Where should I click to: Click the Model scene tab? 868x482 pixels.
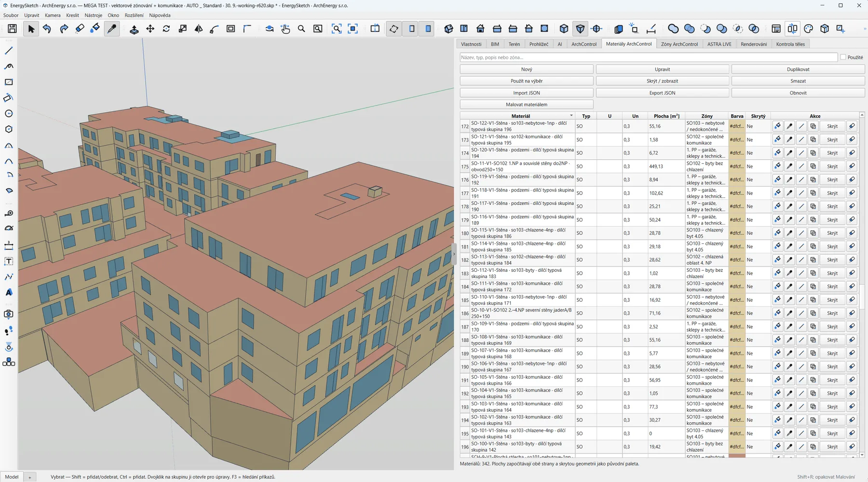[x=12, y=477]
